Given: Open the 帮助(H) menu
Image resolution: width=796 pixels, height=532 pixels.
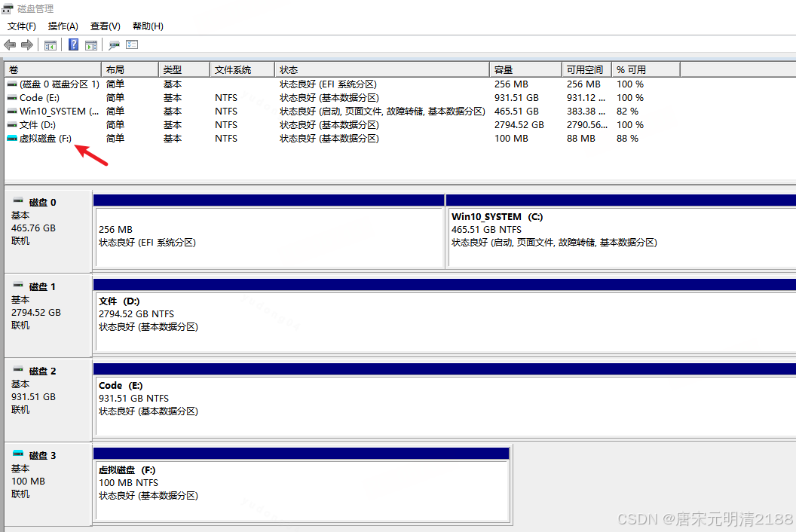Looking at the screenshot, I should 148,26.
